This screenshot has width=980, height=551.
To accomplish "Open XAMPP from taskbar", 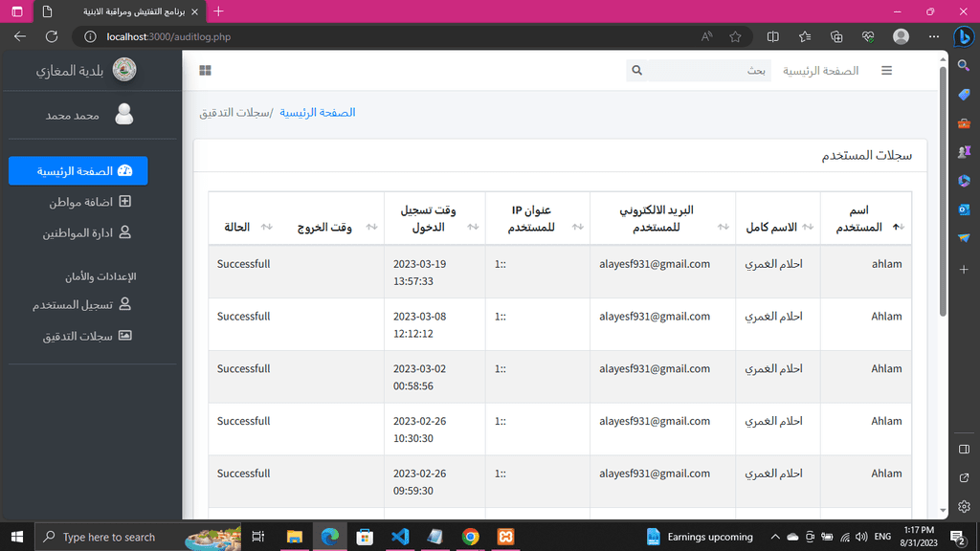I will click(x=505, y=537).
